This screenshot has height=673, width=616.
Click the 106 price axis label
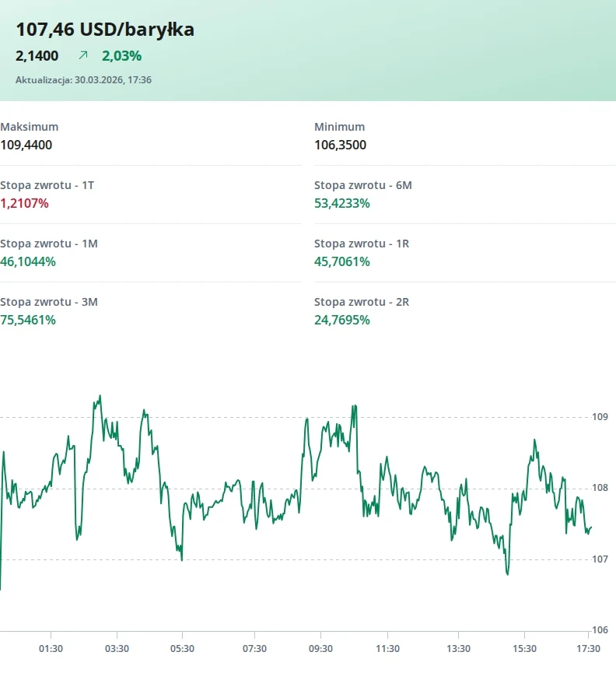click(x=600, y=630)
